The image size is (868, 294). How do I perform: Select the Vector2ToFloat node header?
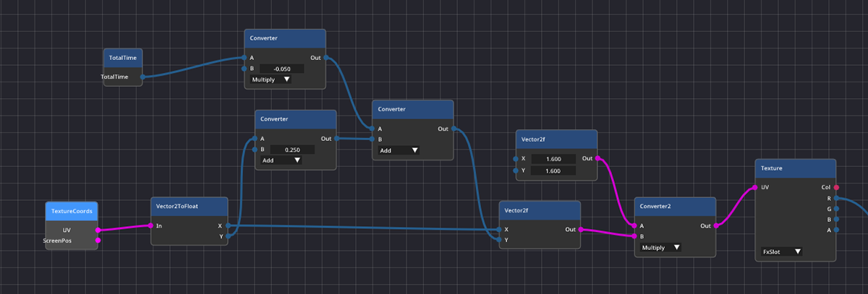click(190, 206)
